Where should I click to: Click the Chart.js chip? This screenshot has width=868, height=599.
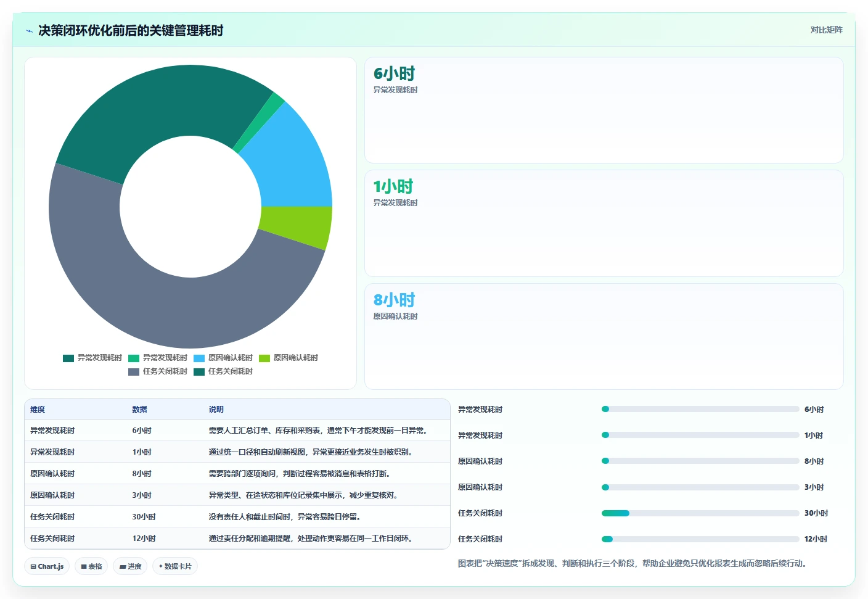47,566
